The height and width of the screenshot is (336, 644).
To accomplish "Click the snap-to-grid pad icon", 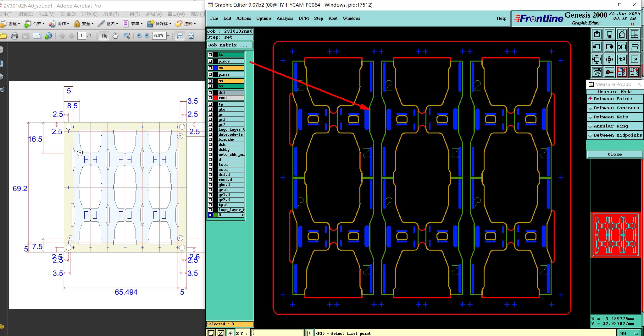I will click(x=609, y=72).
